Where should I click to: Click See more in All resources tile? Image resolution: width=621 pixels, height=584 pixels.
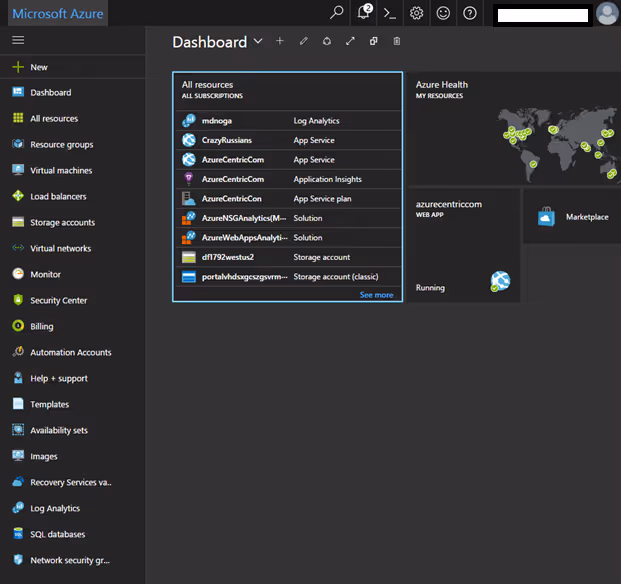pyautogui.click(x=376, y=295)
